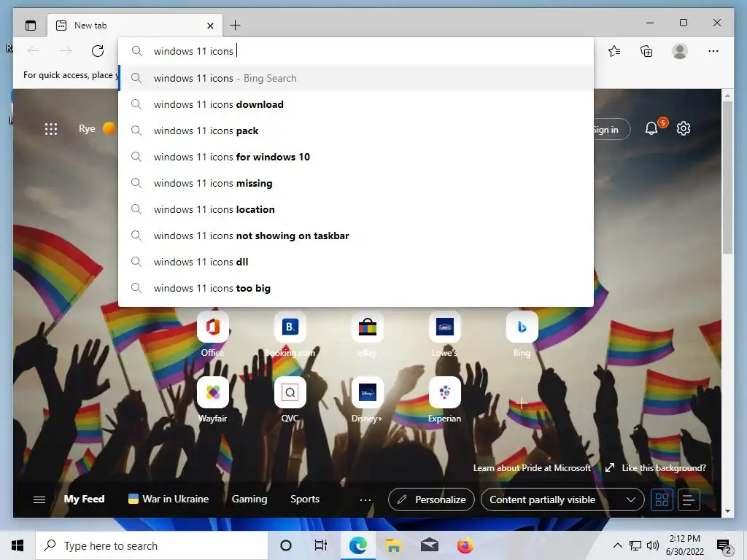Select suggestion windows 11 icons location
Image resolution: width=747 pixels, height=560 pixels.
[356, 209]
